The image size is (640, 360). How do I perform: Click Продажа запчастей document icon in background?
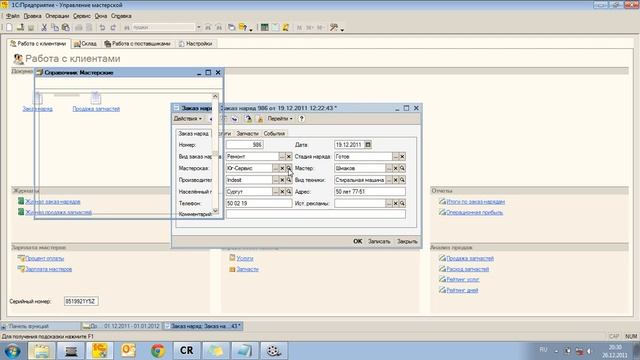96,98
